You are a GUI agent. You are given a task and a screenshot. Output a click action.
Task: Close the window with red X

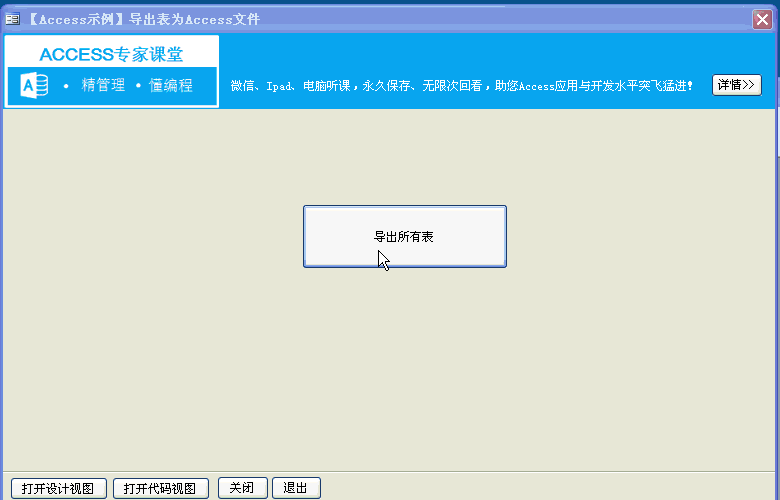[x=762, y=19]
